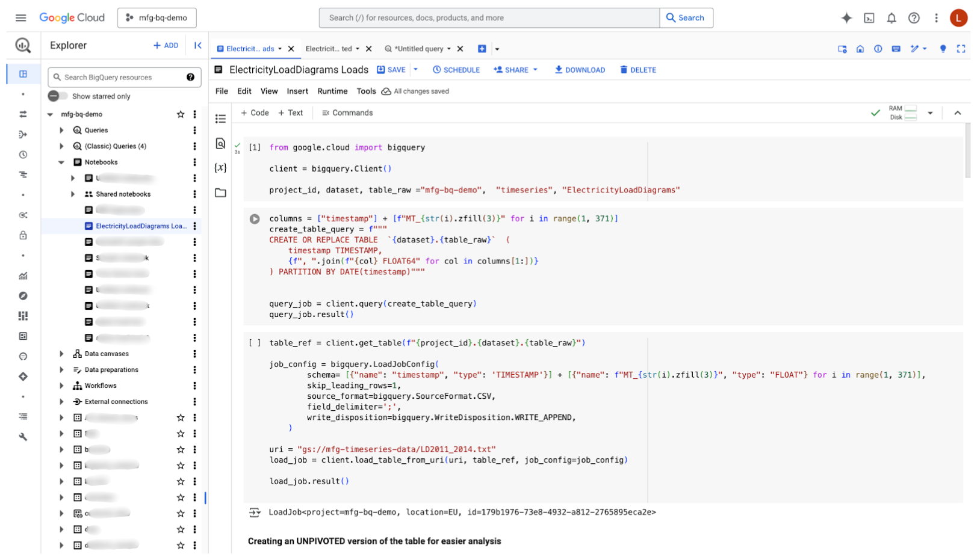This screenshot has width=980, height=560.
Task: Star the mfg-bq-demo project
Action: [x=181, y=114]
